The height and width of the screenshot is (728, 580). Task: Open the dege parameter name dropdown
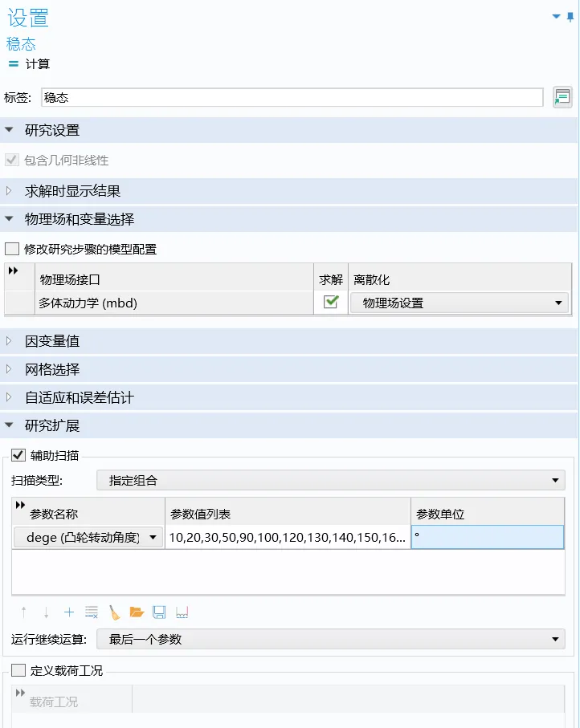point(88,538)
